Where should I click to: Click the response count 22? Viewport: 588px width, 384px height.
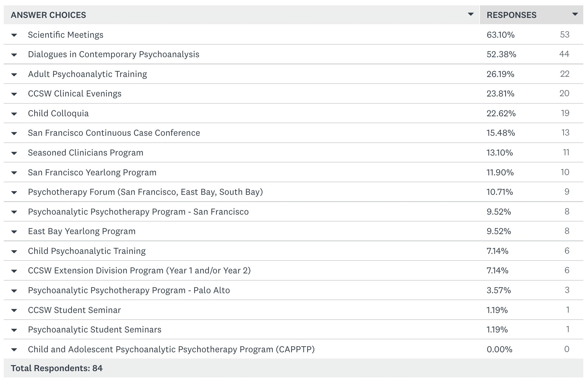(x=565, y=74)
